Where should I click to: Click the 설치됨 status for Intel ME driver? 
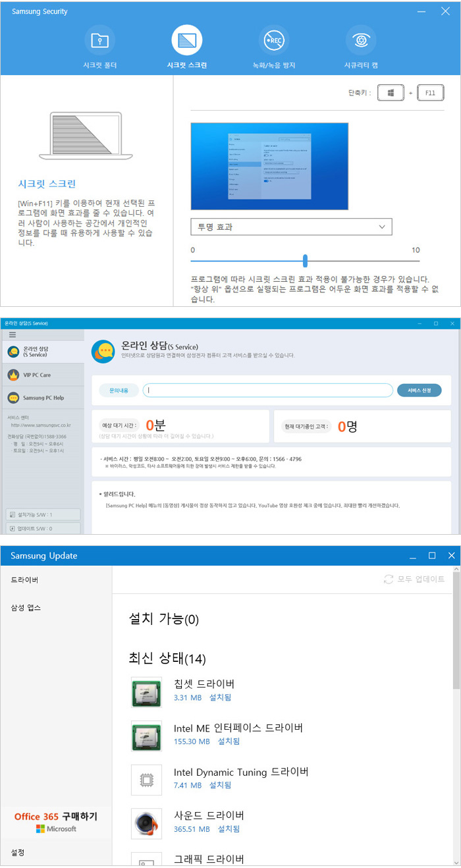coord(229,742)
